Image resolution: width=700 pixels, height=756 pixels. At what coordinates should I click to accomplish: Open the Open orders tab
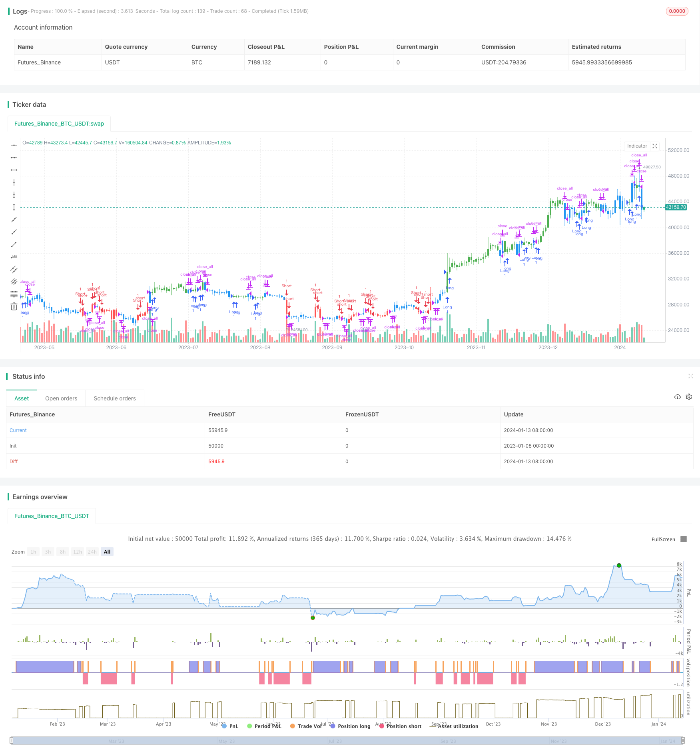coord(61,398)
